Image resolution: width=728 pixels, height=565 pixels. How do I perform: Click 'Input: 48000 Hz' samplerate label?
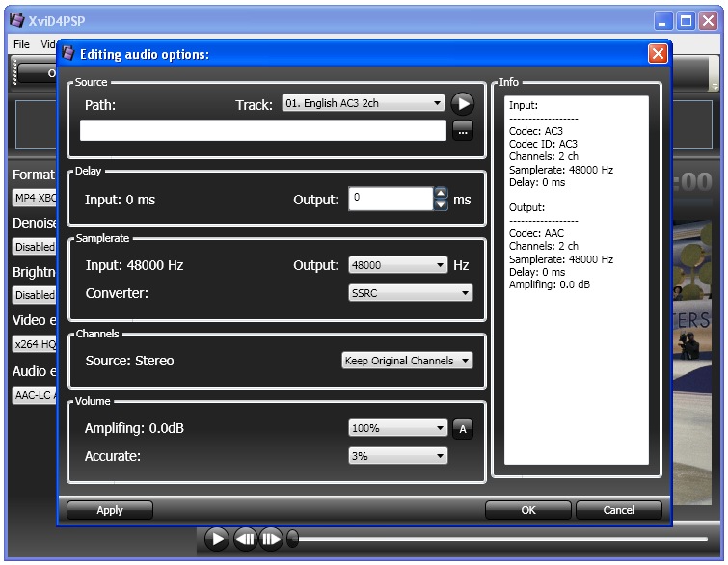click(134, 265)
